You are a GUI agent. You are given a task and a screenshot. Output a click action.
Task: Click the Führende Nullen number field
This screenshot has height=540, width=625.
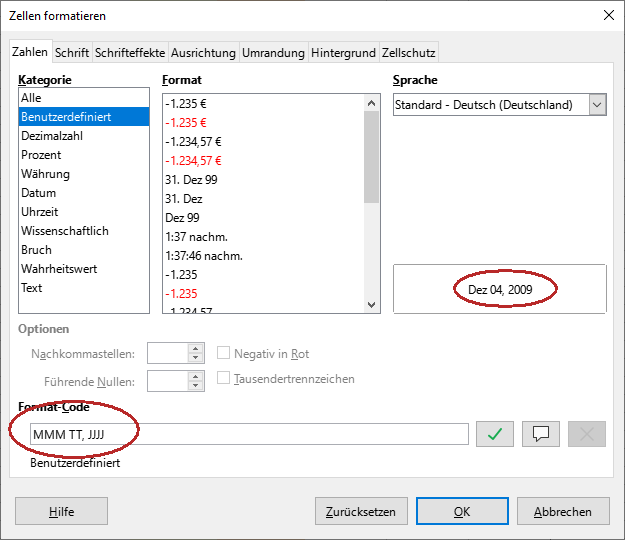point(167,381)
